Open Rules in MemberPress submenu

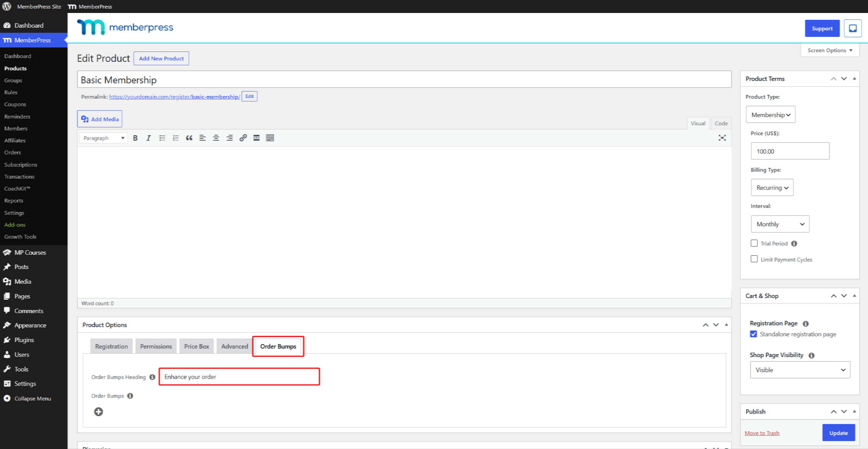(11, 92)
